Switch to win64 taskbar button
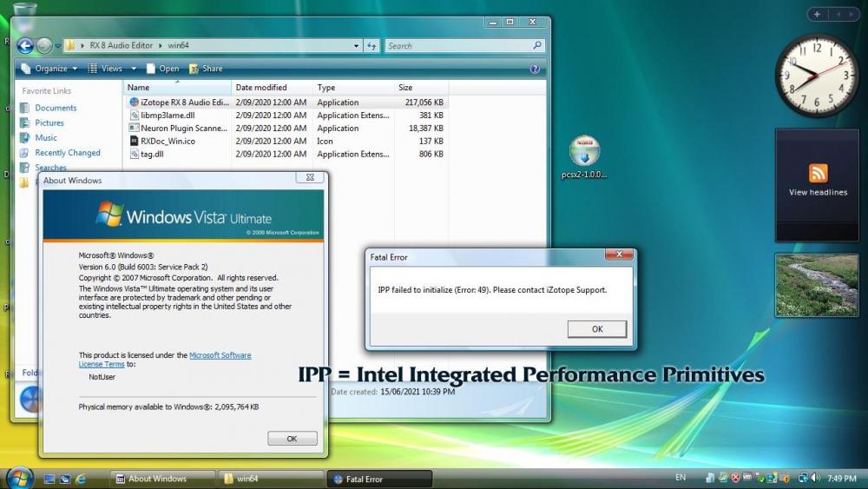The image size is (868, 489). (271, 479)
